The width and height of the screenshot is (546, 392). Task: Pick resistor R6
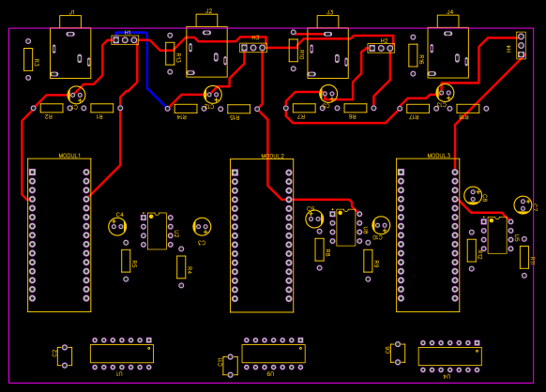coord(356,108)
